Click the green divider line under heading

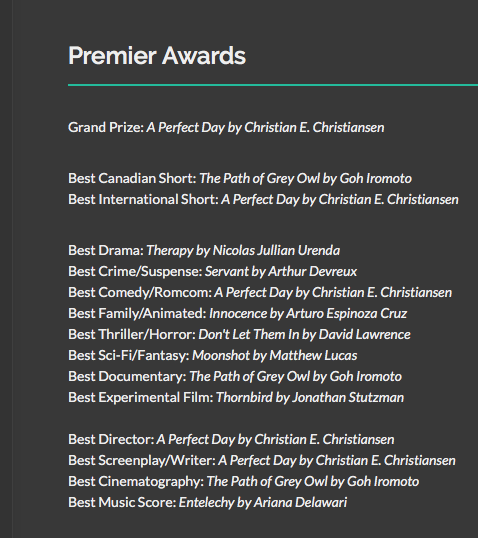273,85
